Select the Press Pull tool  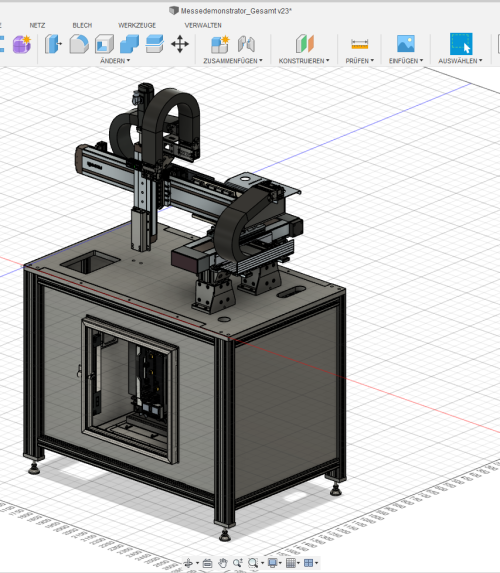click(53, 44)
